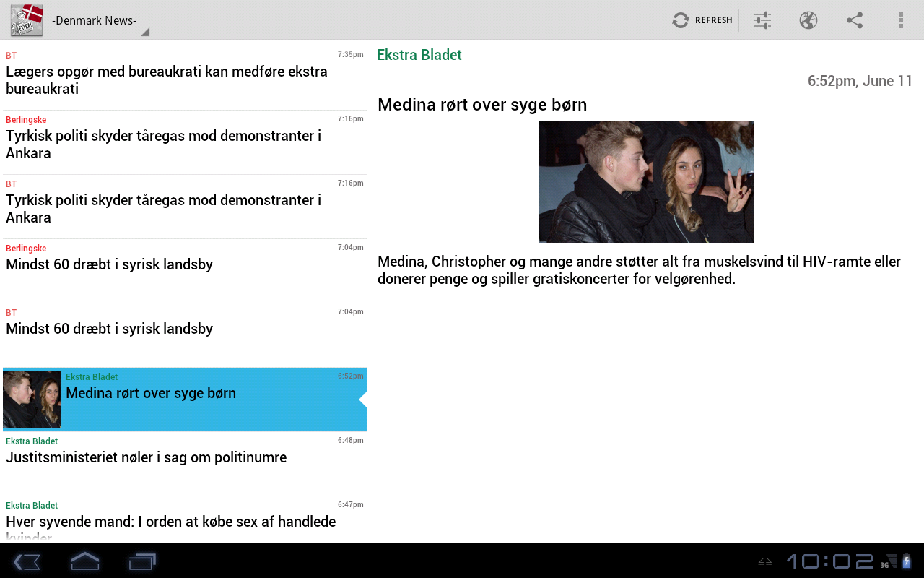Tap the system clock showing 10:02
This screenshot has height=578, width=924.
(x=830, y=561)
